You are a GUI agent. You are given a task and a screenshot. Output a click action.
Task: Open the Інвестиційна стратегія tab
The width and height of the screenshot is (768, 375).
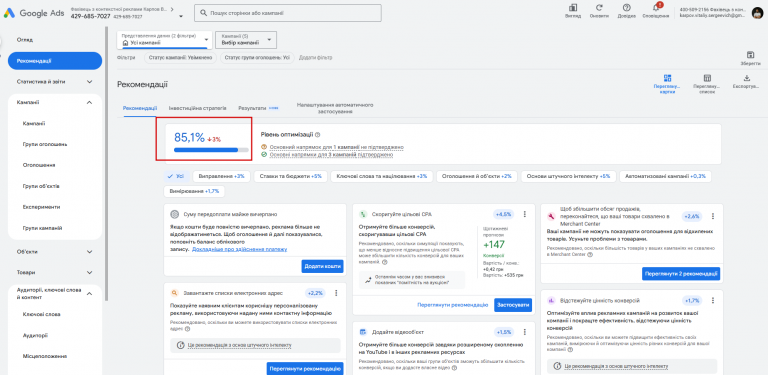197,108
